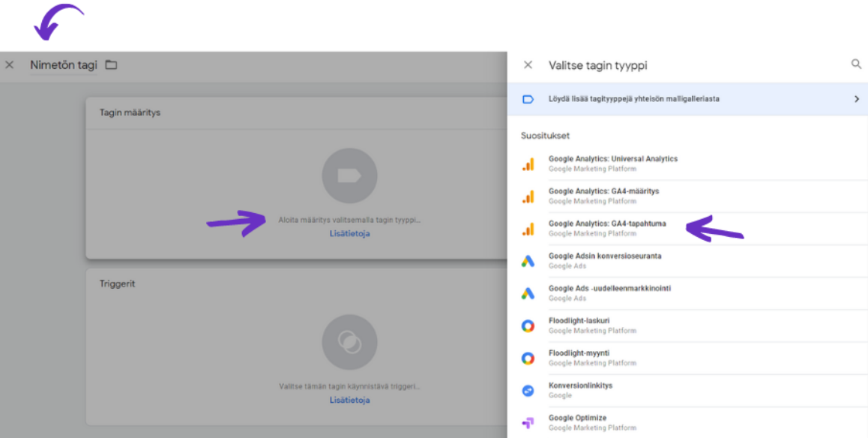The image size is (868, 438).
Task: Click the gray trigger placeholder icon
Action: (x=349, y=341)
